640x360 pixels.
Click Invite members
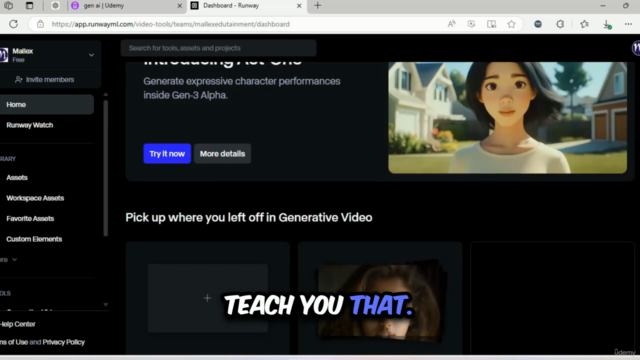tap(44, 80)
